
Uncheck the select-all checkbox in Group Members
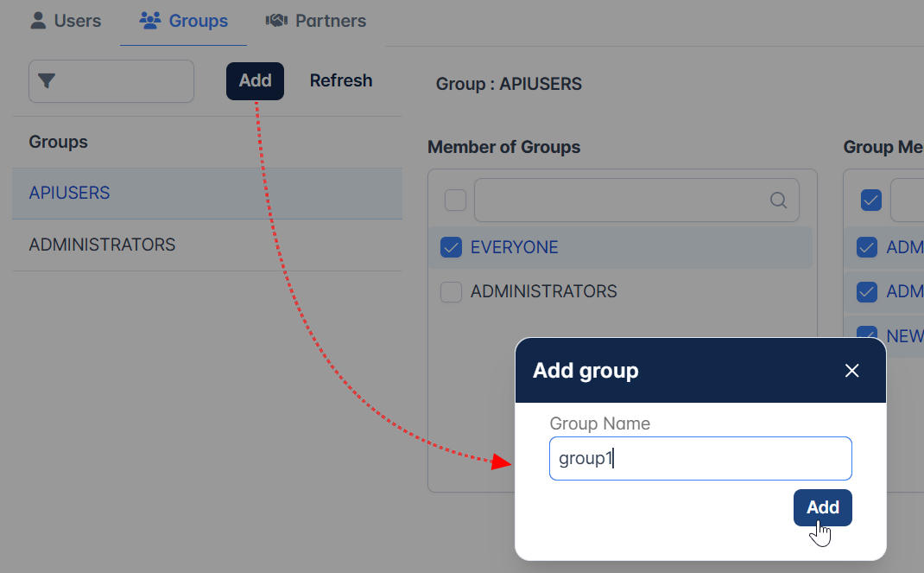pyautogui.click(x=871, y=201)
